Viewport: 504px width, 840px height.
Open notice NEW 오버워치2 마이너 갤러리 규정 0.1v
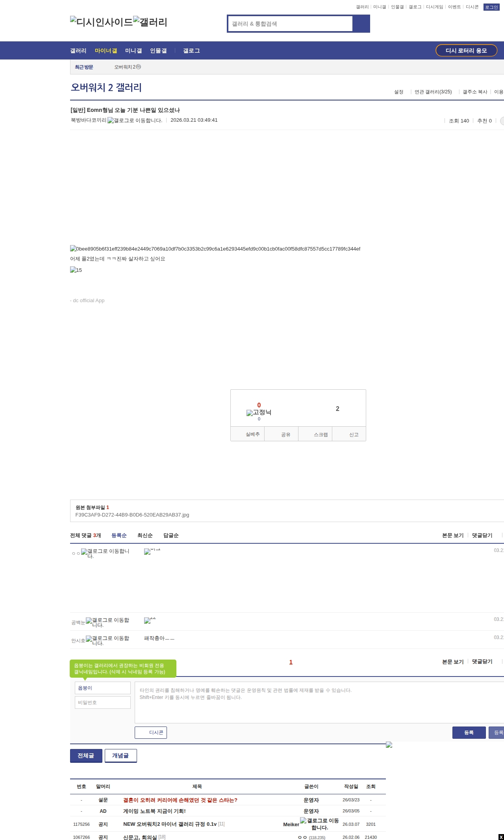point(170,824)
